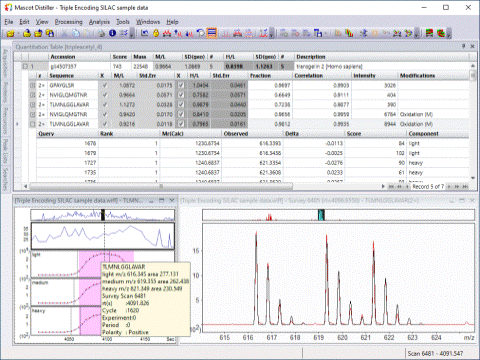Switch to the Proteins side tab

tap(5, 92)
